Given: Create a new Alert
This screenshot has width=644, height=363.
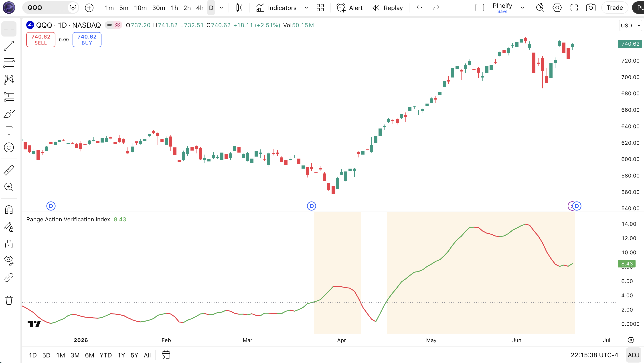Looking at the screenshot, I should click(350, 8).
